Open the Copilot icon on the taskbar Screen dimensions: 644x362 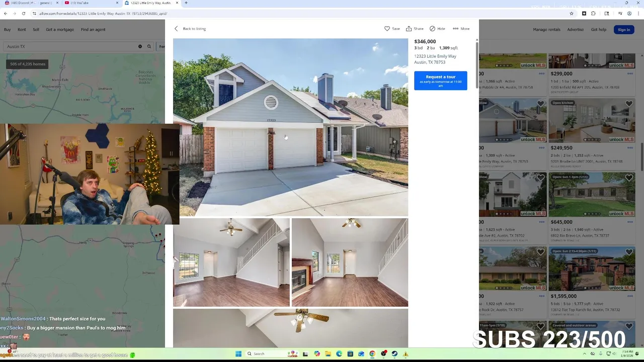[x=316, y=354]
